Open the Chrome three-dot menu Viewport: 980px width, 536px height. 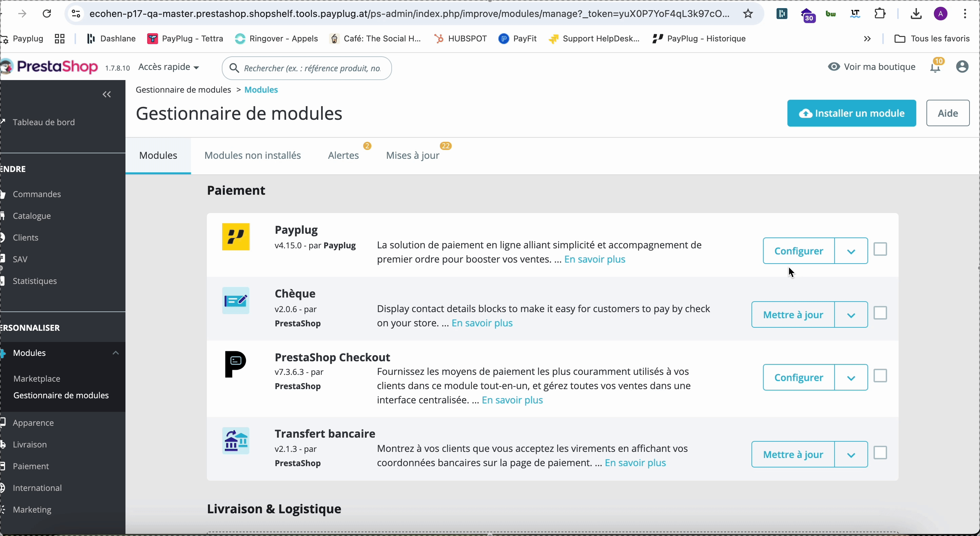pos(965,14)
